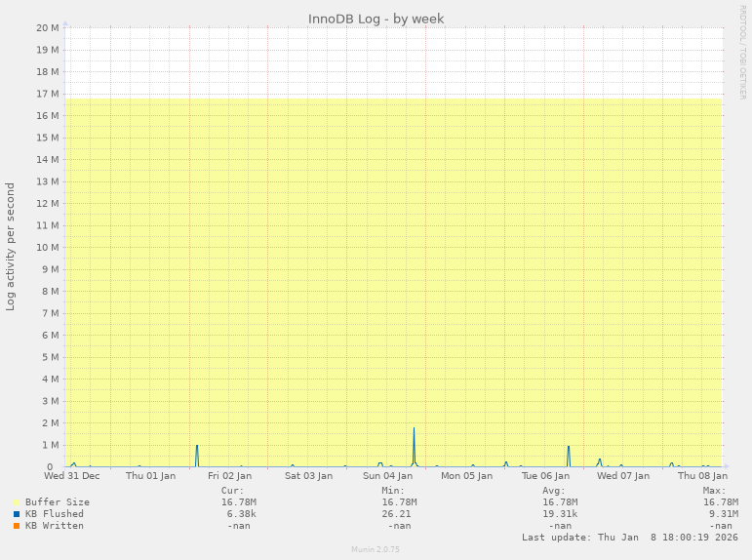Click the 'Fri 02 Jan' x-axis label

(230, 475)
